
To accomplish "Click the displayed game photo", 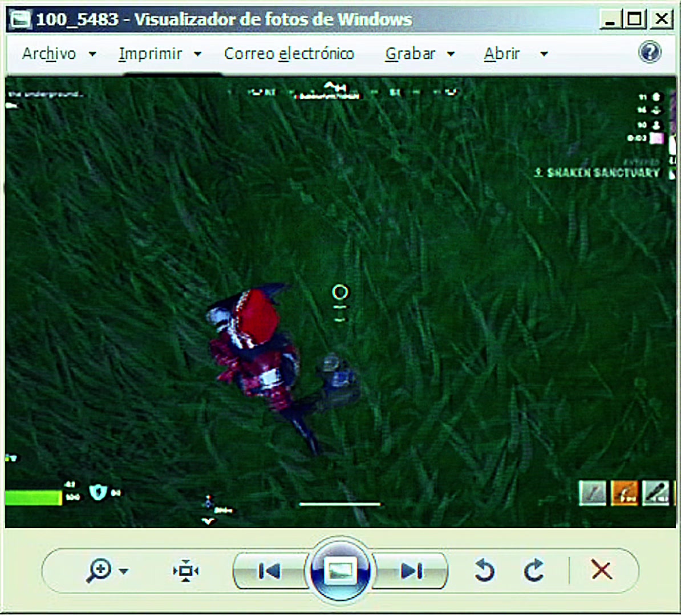I will coord(340,303).
